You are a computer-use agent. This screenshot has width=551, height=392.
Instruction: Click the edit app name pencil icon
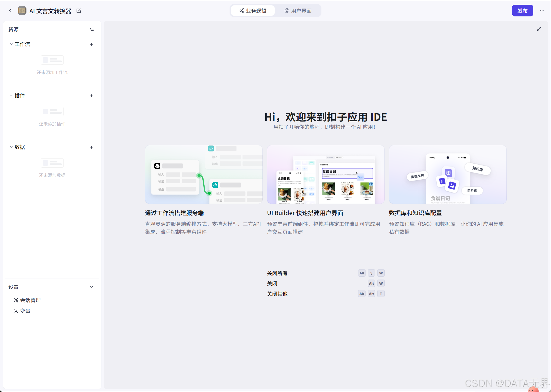tap(79, 11)
